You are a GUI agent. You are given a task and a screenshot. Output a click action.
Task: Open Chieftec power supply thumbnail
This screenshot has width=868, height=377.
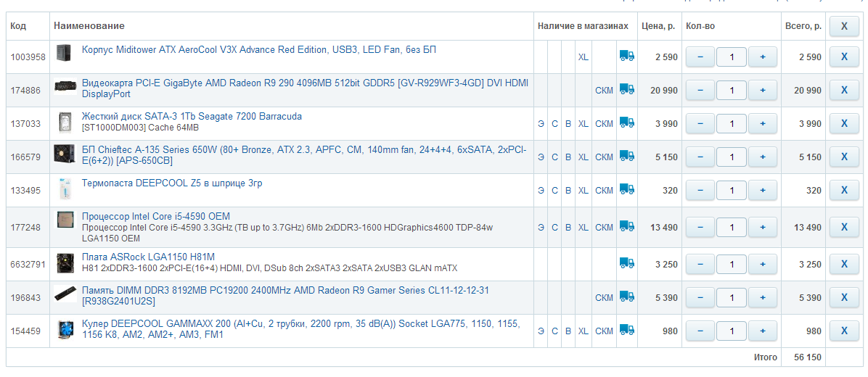65,154
